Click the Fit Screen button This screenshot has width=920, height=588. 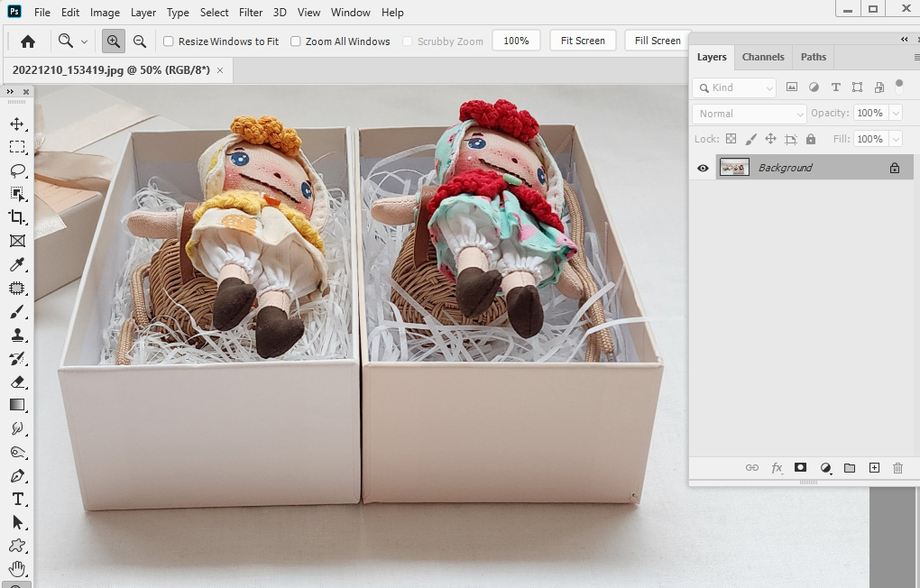coord(583,41)
